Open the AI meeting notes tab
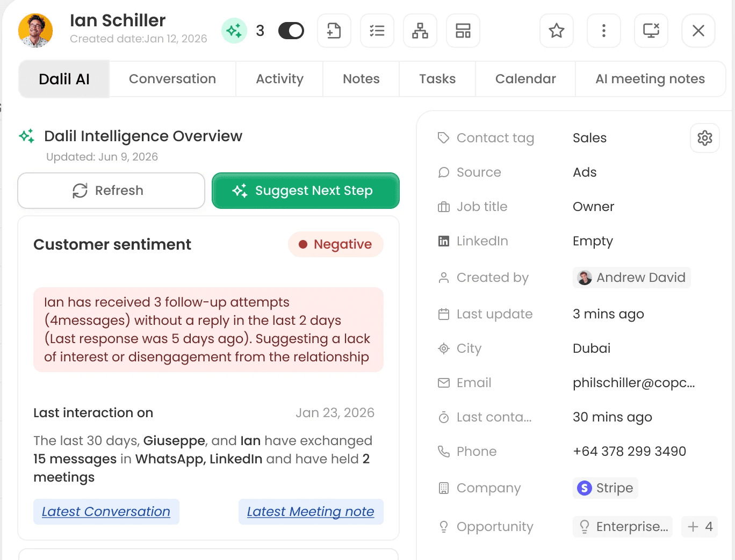This screenshot has height=560, width=735. tap(650, 79)
